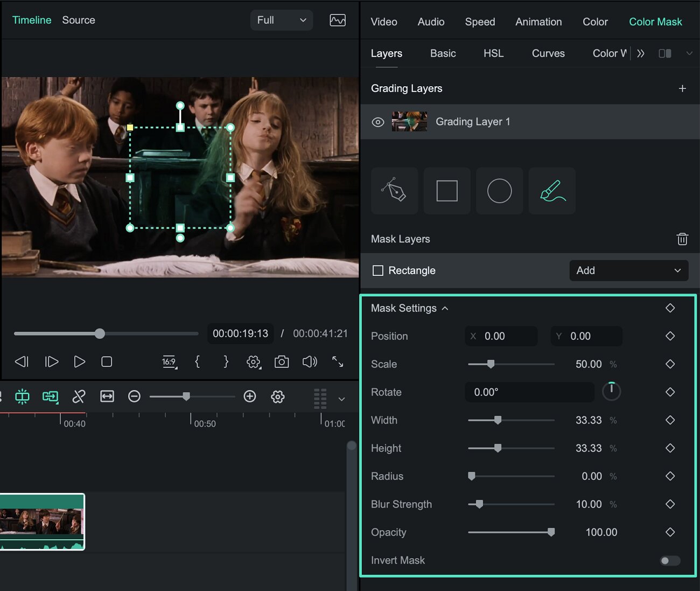Play the preview video
This screenshot has height=591, width=700.
coord(79,361)
